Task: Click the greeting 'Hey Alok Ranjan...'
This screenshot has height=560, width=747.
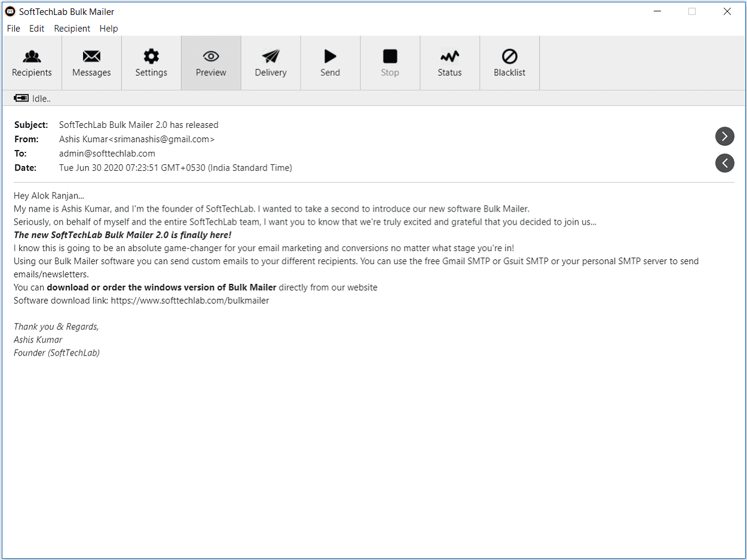Action: [x=49, y=195]
